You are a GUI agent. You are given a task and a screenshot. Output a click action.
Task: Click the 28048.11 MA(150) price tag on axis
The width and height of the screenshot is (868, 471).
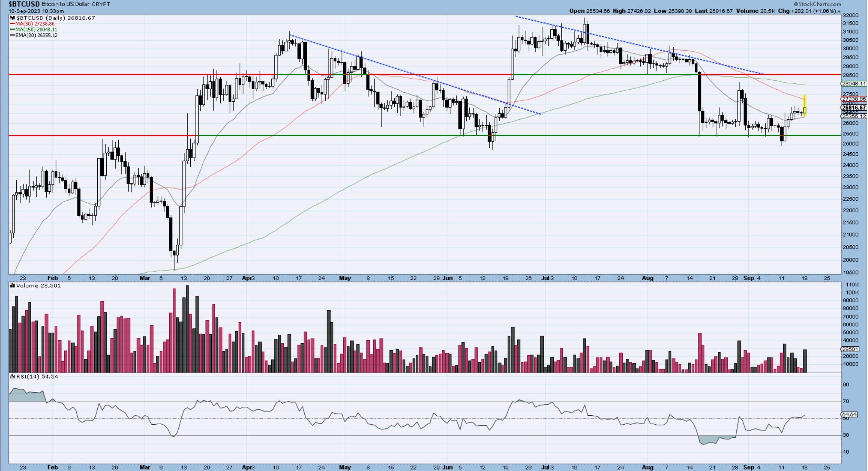pos(854,84)
